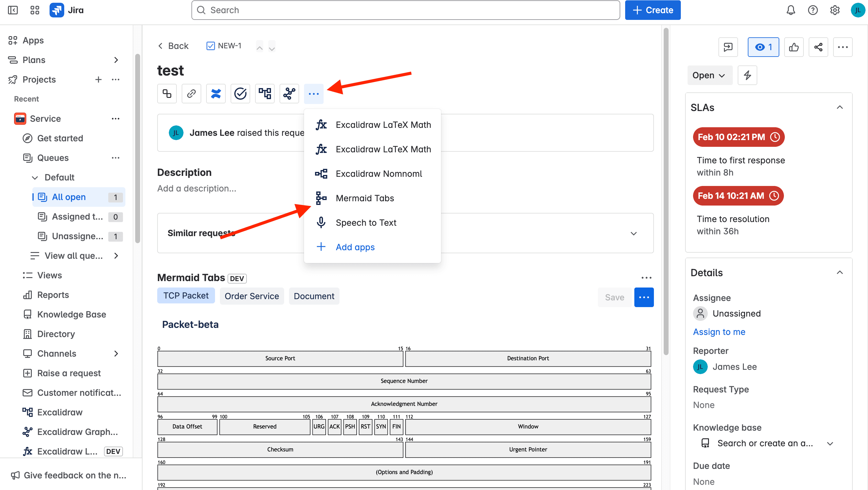Click the previous issue up arrow
This screenshot has height=490, width=868.
[259, 46]
